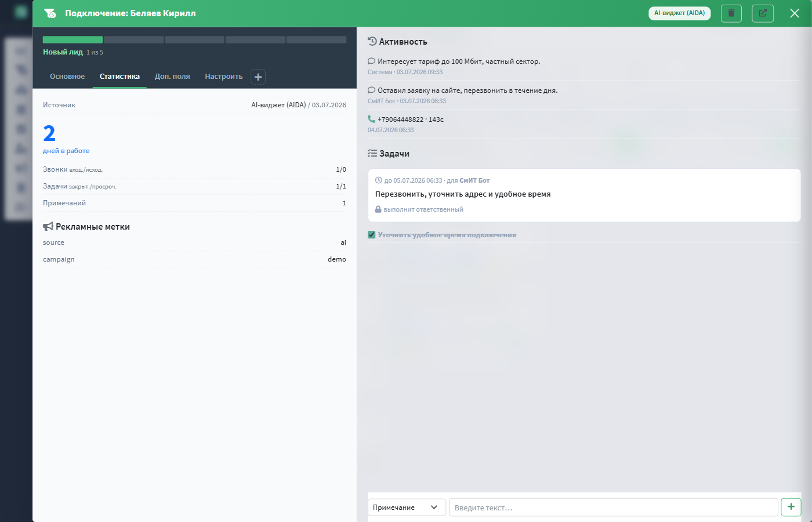
Task: Click the Активность history icon
Action: click(372, 41)
